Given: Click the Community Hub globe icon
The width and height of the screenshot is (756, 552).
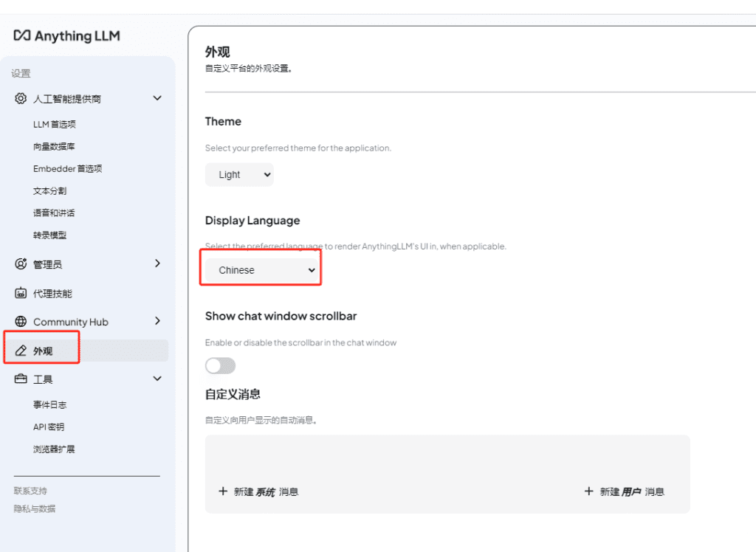Looking at the screenshot, I should coord(21,322).
